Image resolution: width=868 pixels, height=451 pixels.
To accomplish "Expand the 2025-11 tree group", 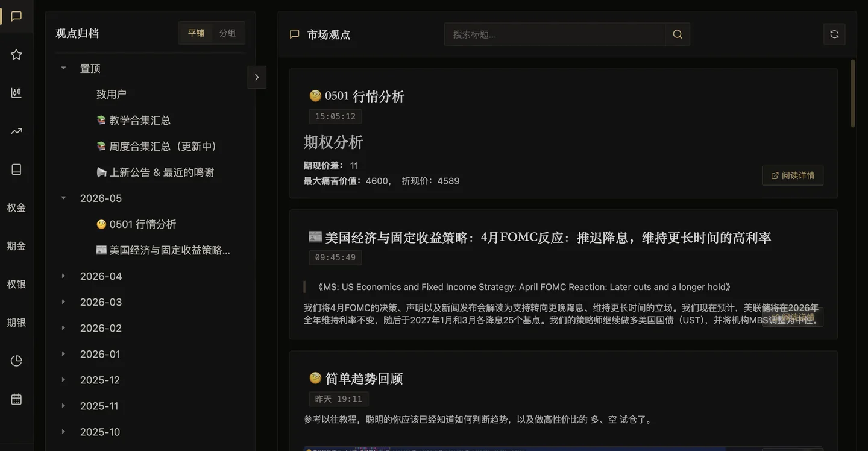I will 63,405.
